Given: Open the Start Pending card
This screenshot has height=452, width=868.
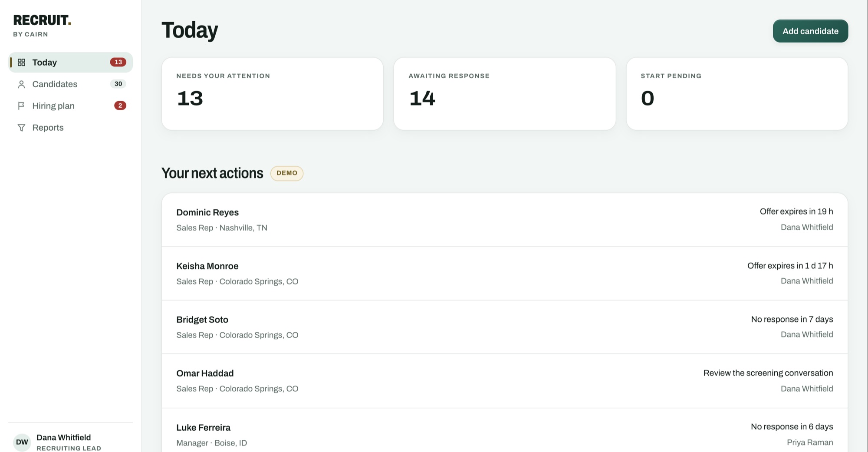Looking at the screenshot, I should pos(737,94).
